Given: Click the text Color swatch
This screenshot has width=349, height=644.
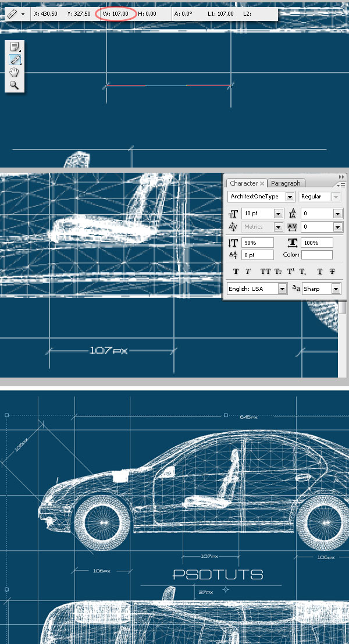Looking at the screenshot, I should point(317,255).
